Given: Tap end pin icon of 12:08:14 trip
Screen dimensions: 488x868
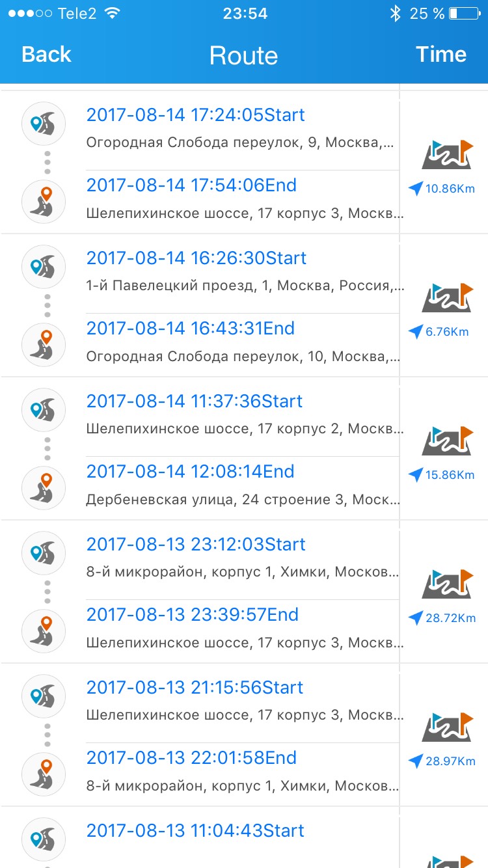Looking at the screenshot, I should coord(44,488).
